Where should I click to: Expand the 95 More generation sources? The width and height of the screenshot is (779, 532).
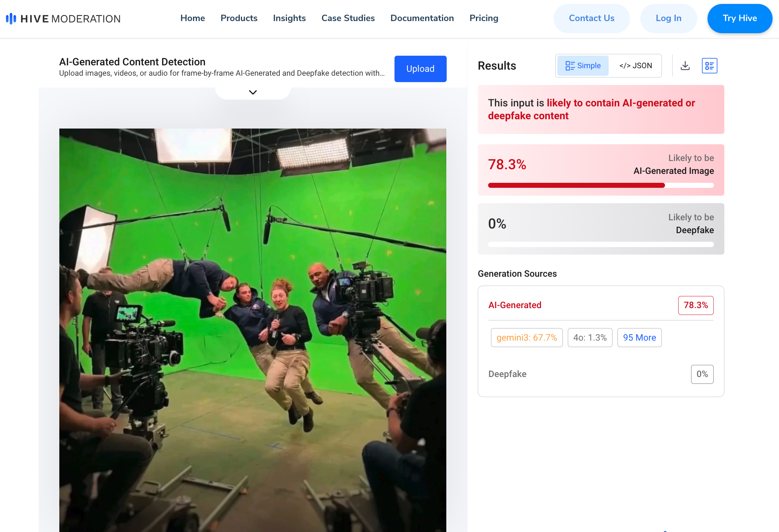pos(639,337)
